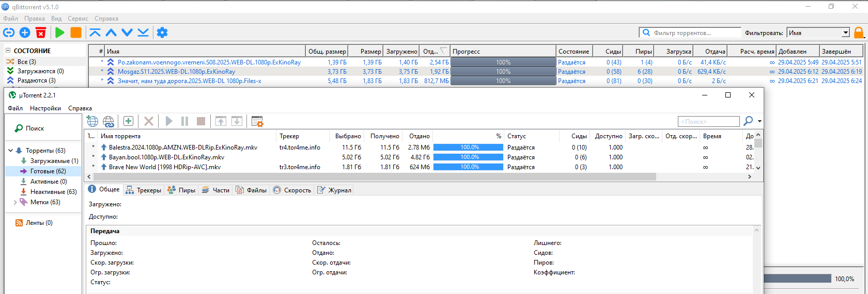
Task: Click the horizontal scrollbar of µTorrent torrent list
Action: click(374, 176)
